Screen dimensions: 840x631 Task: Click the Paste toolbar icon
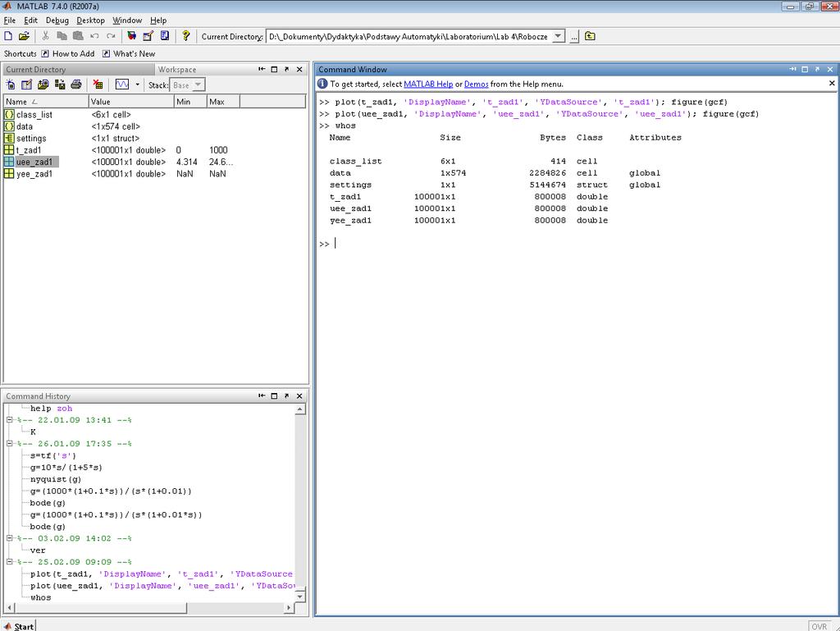[x=78, y=36]
